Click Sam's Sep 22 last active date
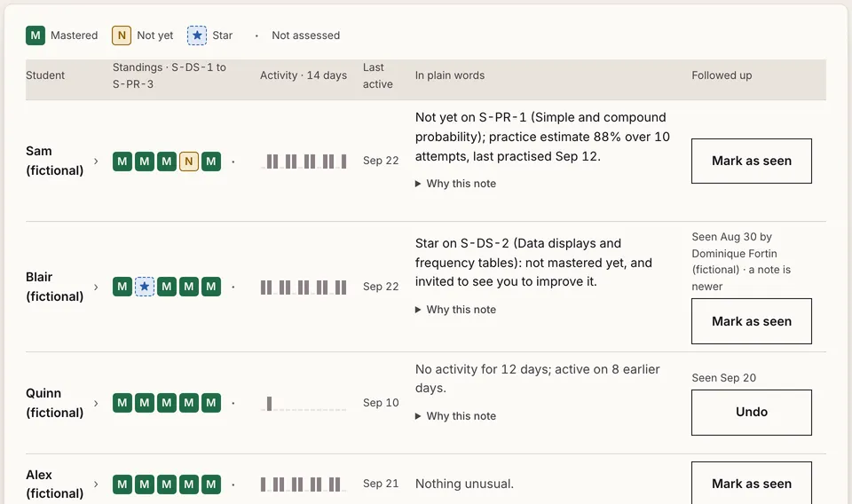Image resolution: width=852 pixels, height=504 pixels. coord(381,161)
